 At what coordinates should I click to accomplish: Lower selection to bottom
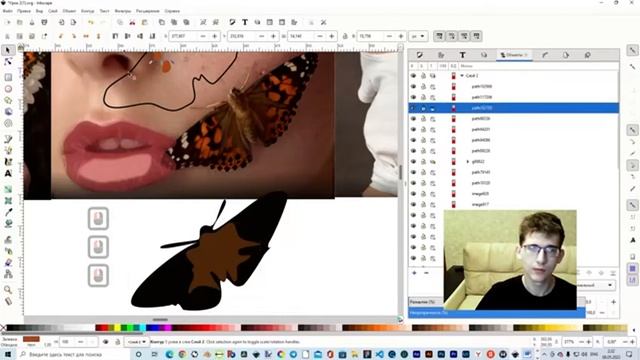[x=152, y=36]
